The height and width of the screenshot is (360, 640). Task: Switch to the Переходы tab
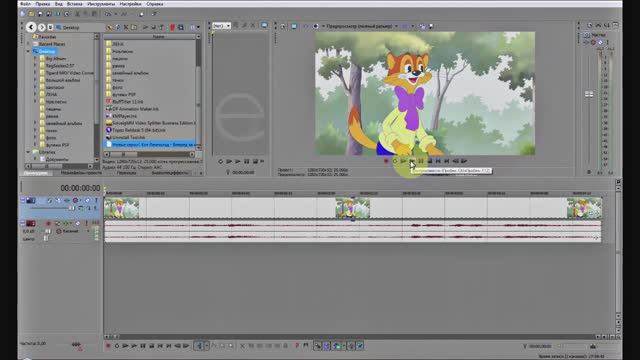tap(126, 173)
